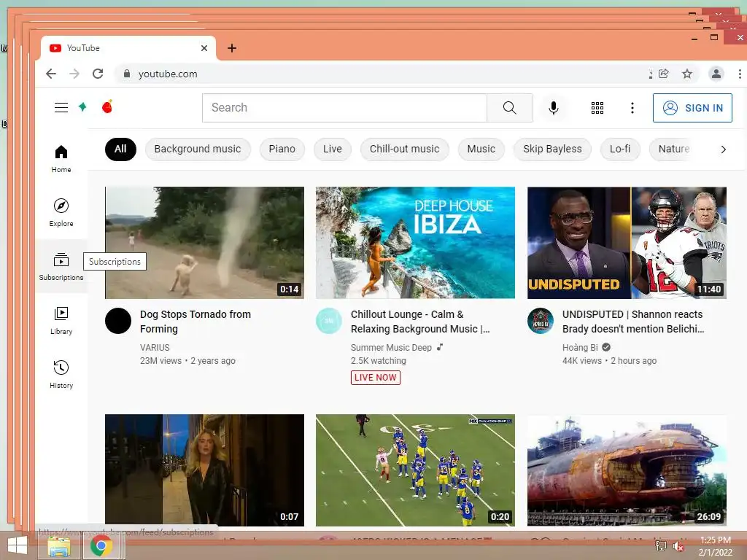Reload the YouTube page

(98, 74)
